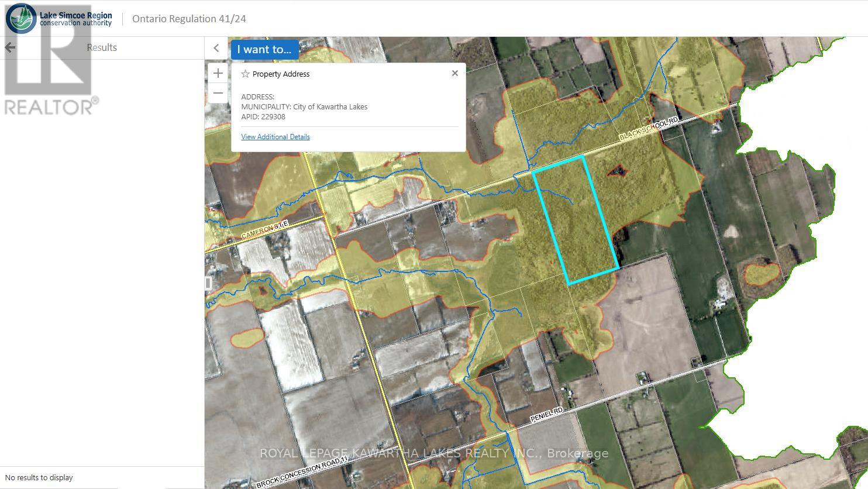Click the Cameron St E road label

tap(265, 229)
